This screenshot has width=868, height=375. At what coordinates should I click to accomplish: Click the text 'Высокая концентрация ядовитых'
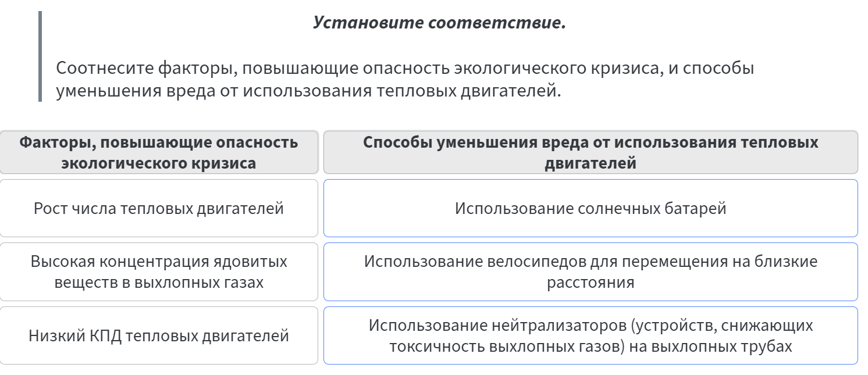[x=159, y=262]
